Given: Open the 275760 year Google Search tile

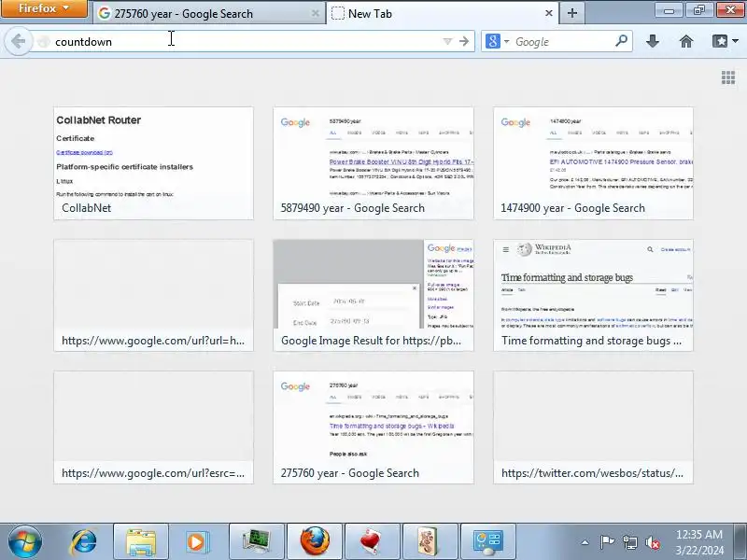Looking at the screenshot, I should click(373, 427).
